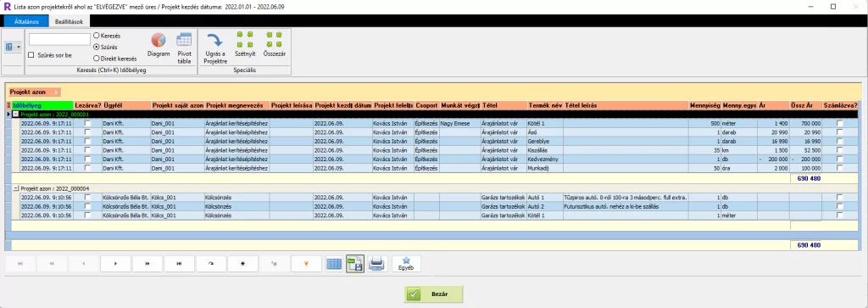Viewport: 868px width, 308px height.
Task: Click the refresh data navigator button
Action: [x=210, y=264]
